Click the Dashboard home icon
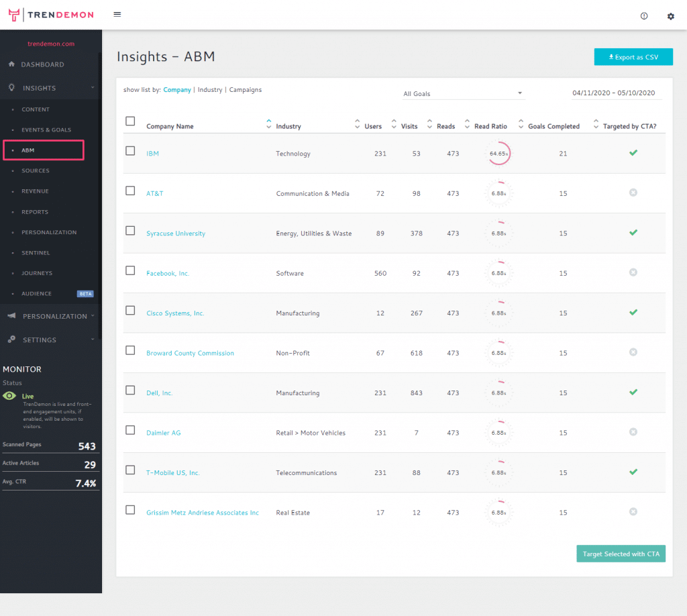The width and height of the screenshot is (687, 616). 12,64
